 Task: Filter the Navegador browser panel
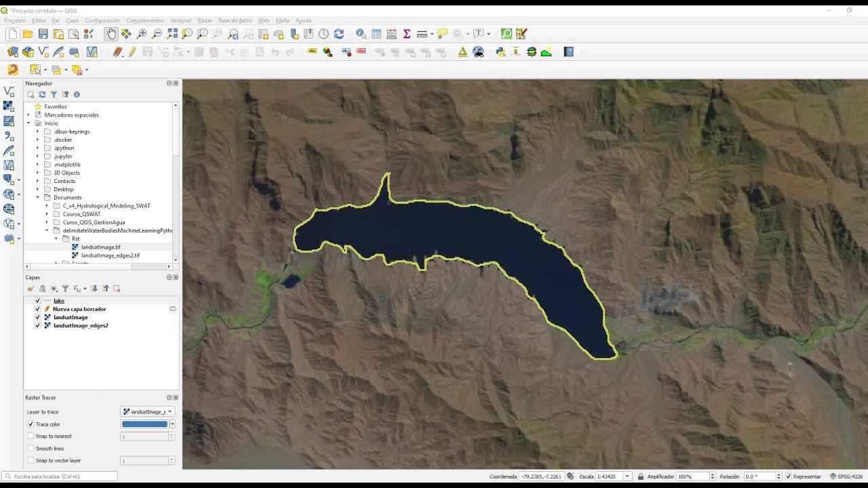pyautogui.click(x=54, y=95)
